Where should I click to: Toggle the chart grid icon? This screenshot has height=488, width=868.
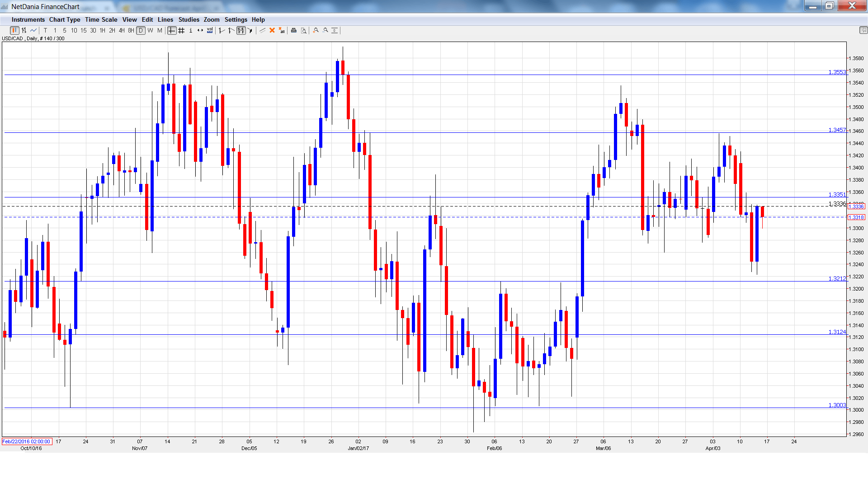point(181,31)
